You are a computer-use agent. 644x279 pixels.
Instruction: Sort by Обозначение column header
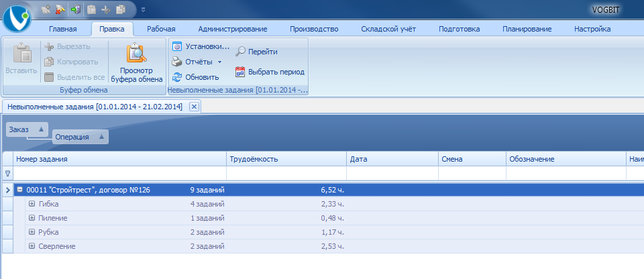coord(566,159)
